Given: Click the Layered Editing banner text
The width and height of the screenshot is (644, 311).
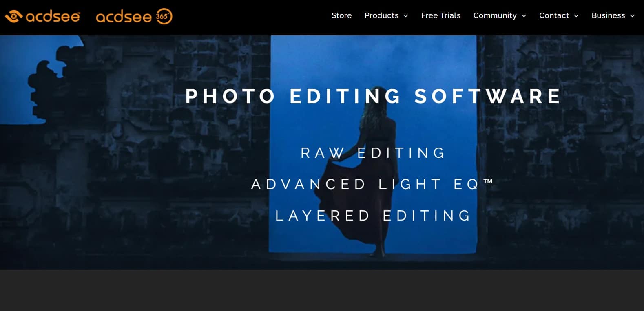Looking at the screenshot, I should [373, 216].
